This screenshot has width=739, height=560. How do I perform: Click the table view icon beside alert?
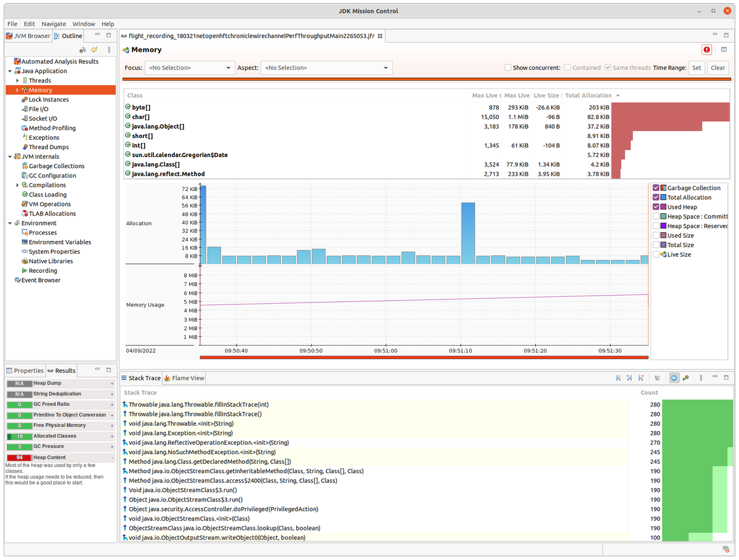724,50
